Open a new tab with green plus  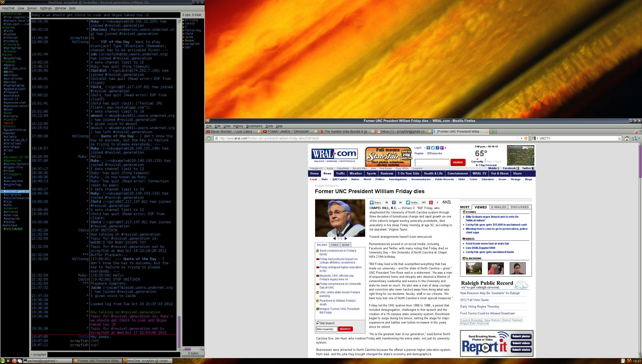493,131
